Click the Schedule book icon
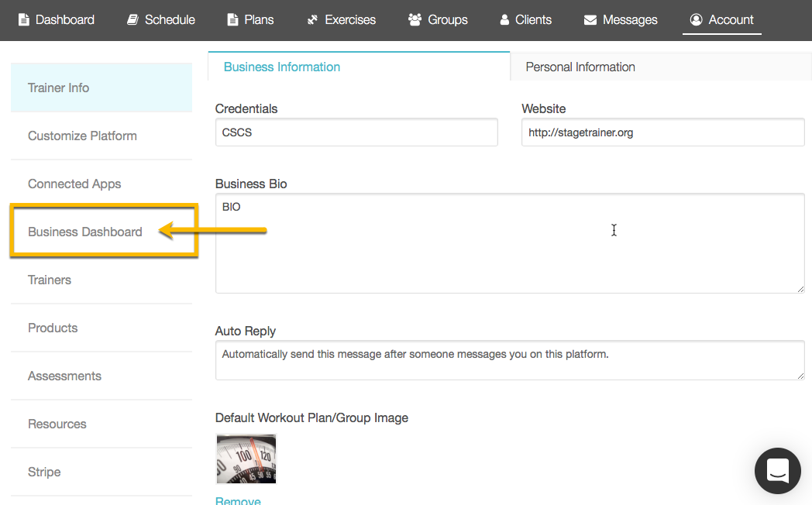 click(x=132, y=19)
